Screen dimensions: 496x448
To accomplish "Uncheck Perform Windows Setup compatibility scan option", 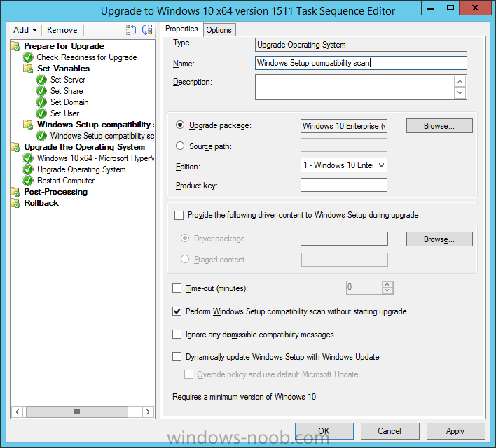I will 177,311.
